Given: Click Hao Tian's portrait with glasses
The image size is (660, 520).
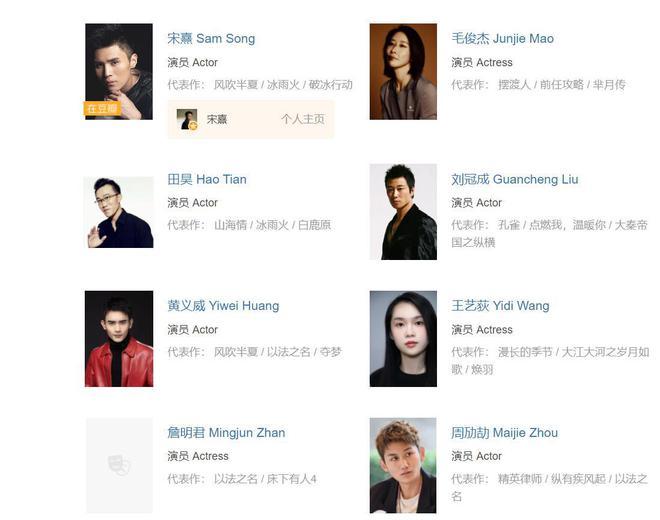Looking at the screenshot, I should tap(119, 212).
